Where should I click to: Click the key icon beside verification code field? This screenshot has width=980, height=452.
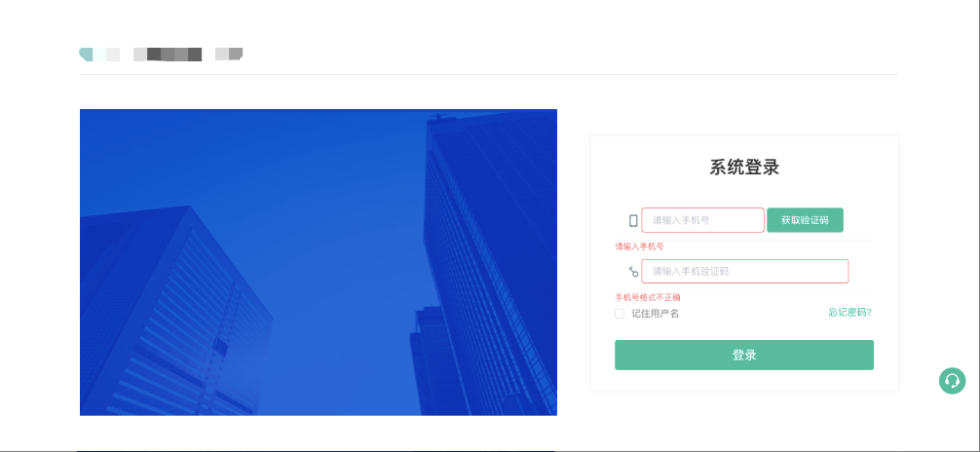634,272
